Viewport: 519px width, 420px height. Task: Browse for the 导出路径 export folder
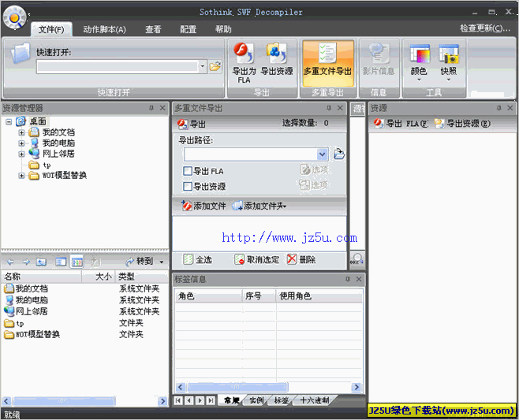coord(339,154)
